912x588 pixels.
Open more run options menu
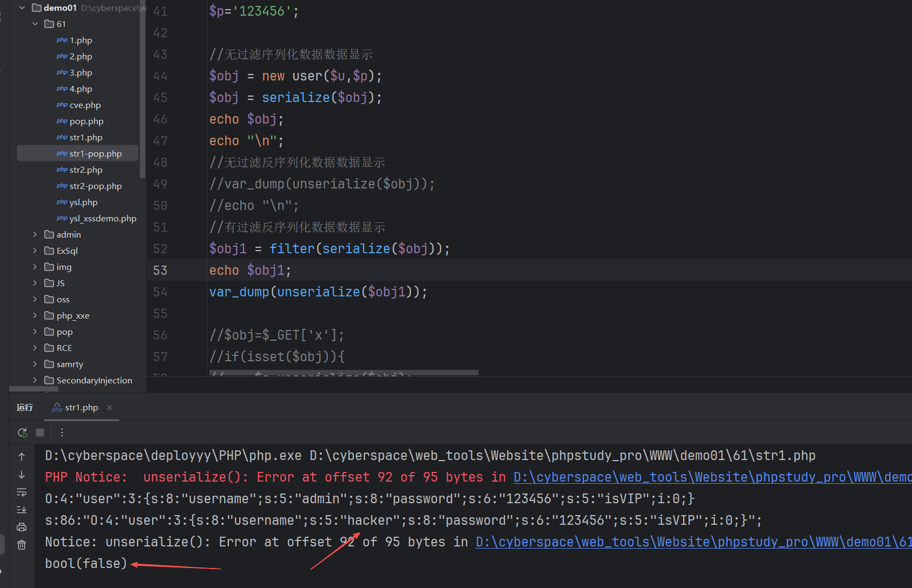[62, 432]
